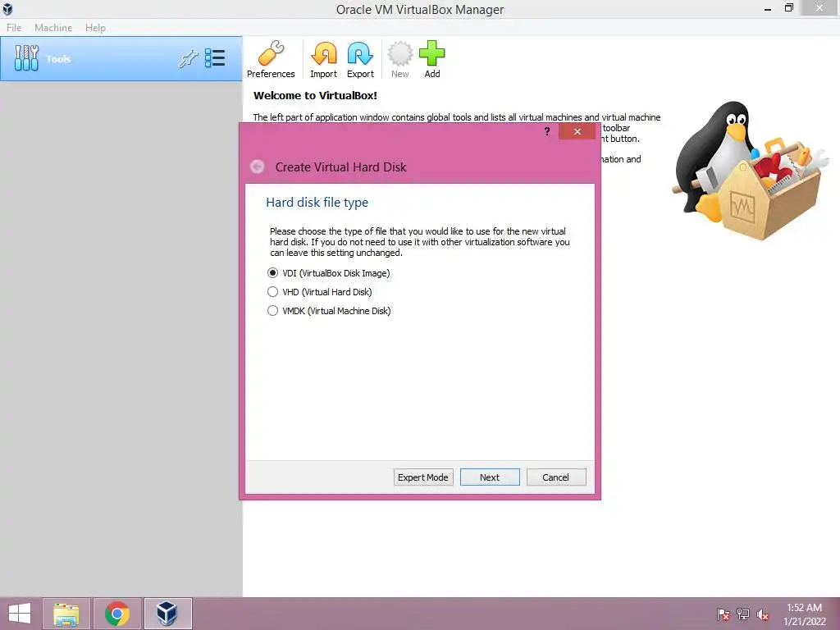Click the New machine icon
This screenshot has width=840, height=630.
[400, 59]
